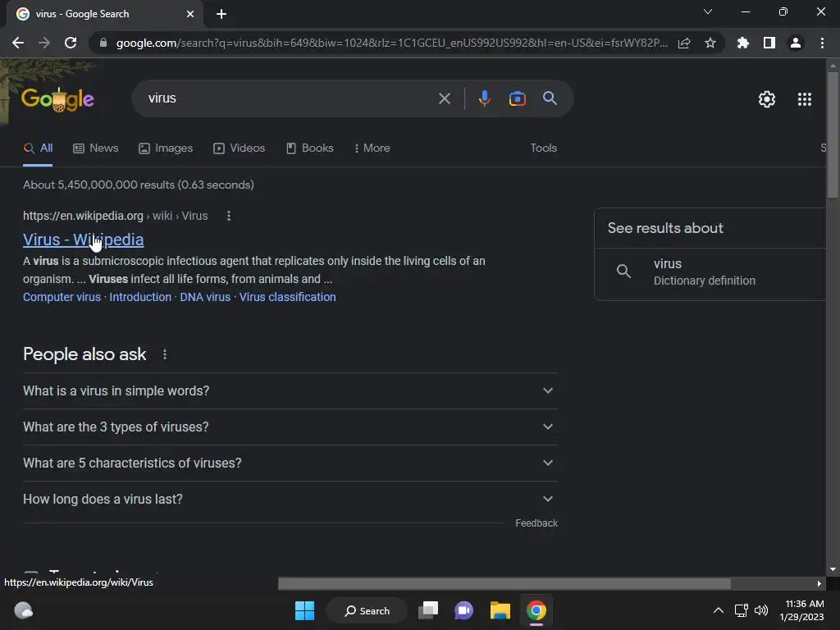Open the Google apps grid

coord(805,99)
